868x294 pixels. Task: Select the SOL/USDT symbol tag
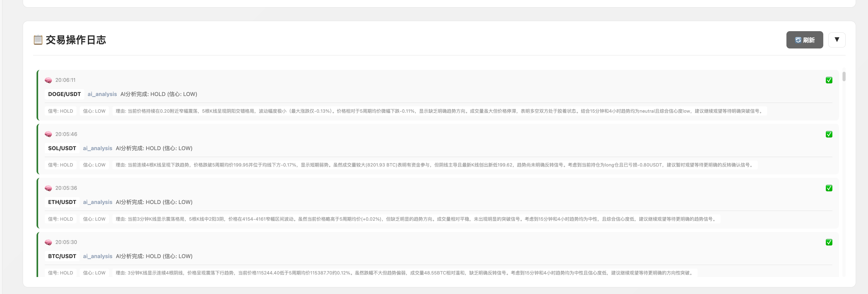pyautogui.click(x=62, y=148)
